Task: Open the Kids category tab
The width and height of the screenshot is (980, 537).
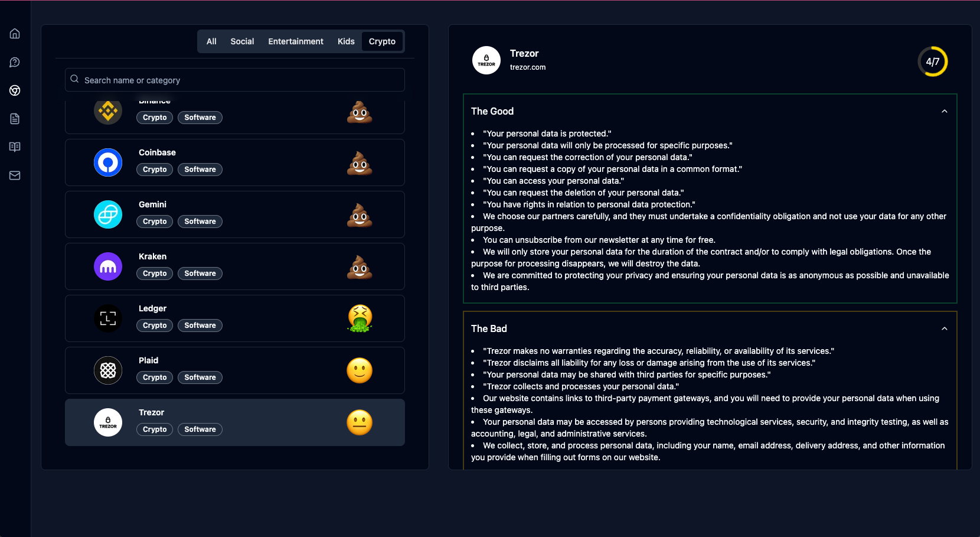Action: (346, 41)
